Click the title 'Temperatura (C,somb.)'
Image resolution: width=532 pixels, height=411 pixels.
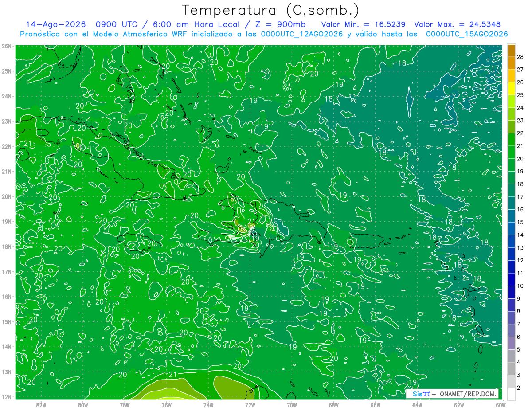pos(271,10)
